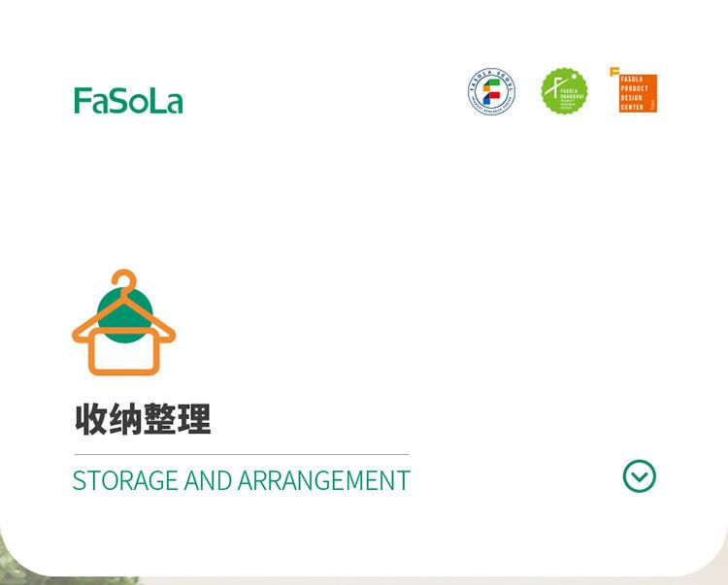Click the word ARRANGEMENT in subtitle
Image resolution: width=728 pixels, height=585 pixels.
coord(324,480)
